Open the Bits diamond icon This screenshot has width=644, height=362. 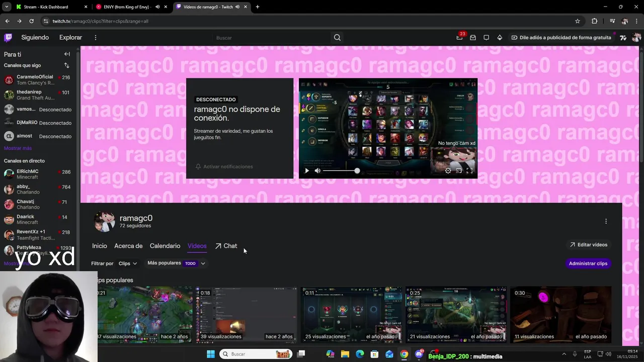click(x=500, y=37)
